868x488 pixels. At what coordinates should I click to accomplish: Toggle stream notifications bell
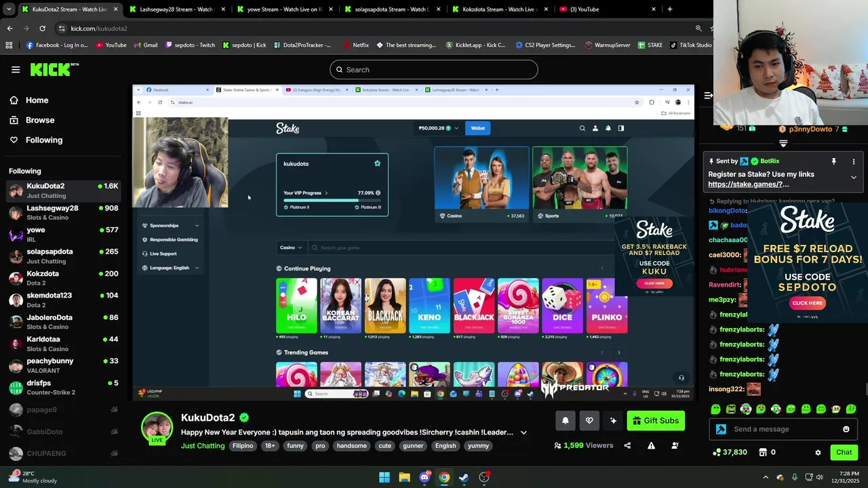565,421
